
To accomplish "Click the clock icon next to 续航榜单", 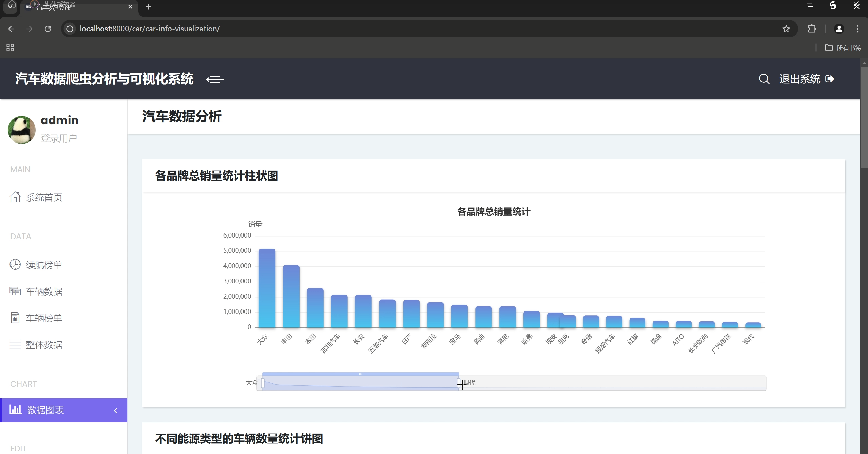I will click(x=15, y=264).
